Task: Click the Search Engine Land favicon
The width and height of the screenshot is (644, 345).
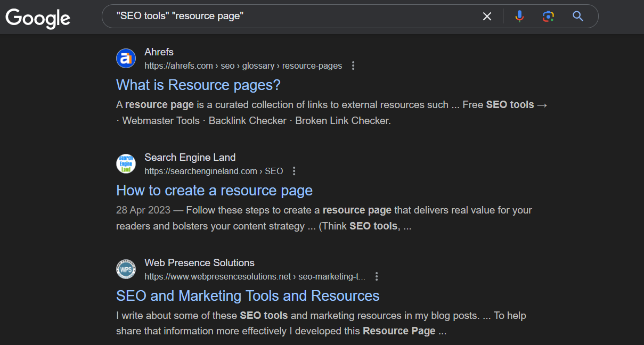Action: (126, 163)
